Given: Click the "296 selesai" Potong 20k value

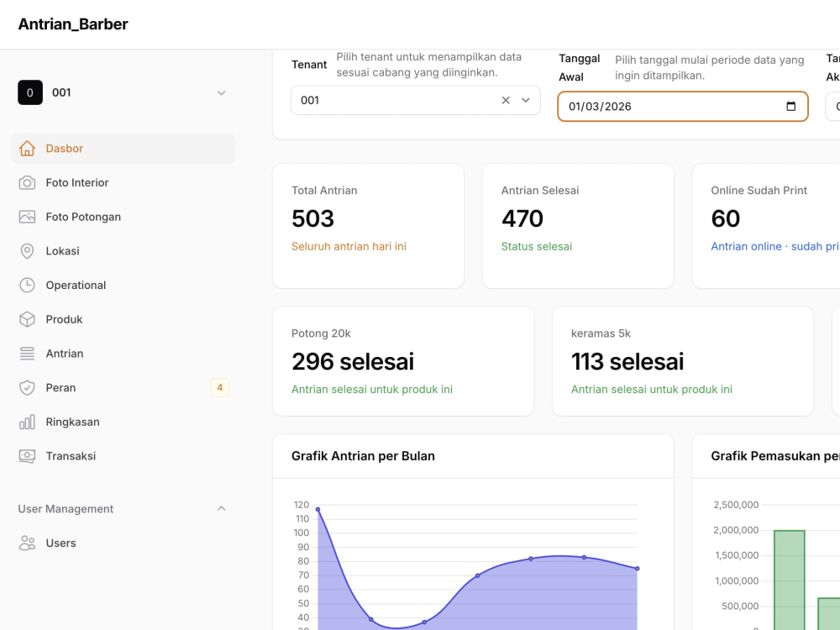Looking at the screenshot, I should pos(353,361).
